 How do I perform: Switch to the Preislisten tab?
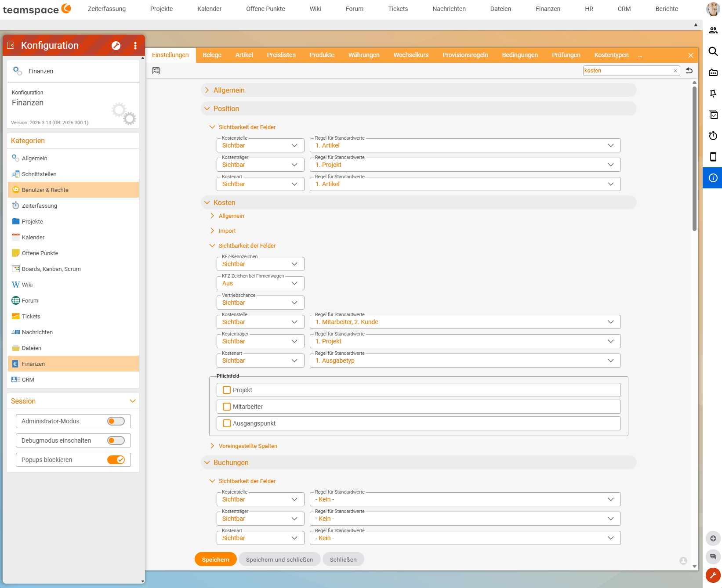click(x=281, y=55)
